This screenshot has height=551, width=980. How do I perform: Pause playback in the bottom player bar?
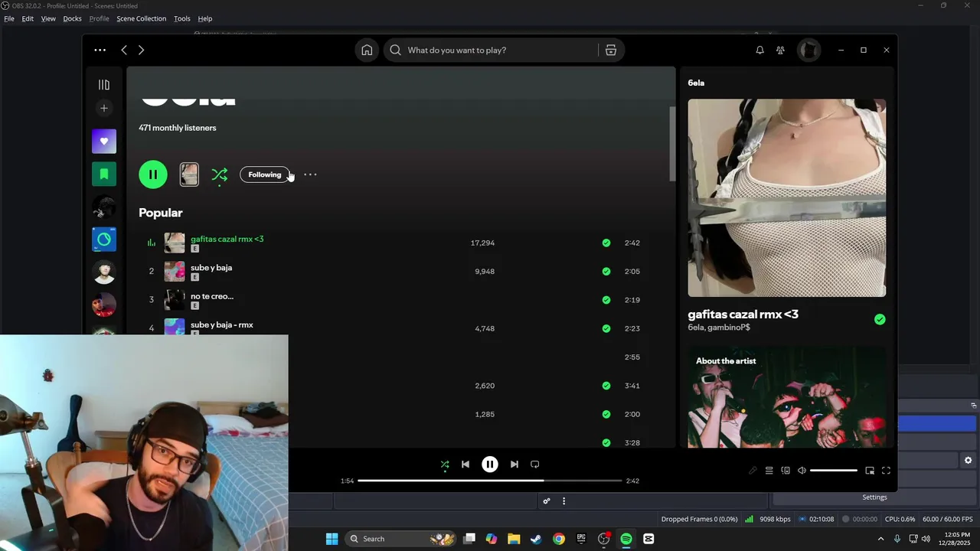[490, 465]
